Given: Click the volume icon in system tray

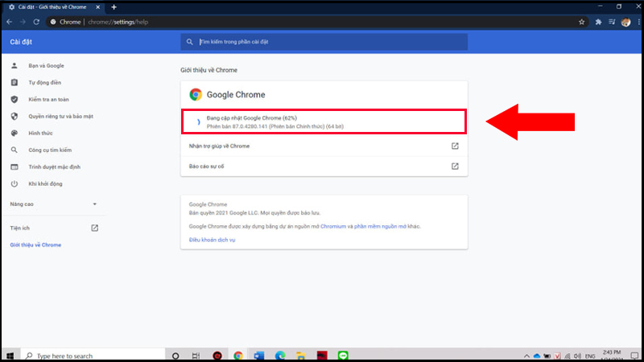Looking at the screenshot, I should (x=577, y=356).
